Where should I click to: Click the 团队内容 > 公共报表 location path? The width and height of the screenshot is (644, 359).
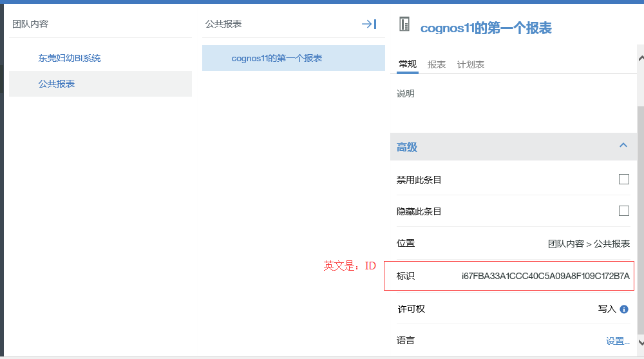click(589, 244)
